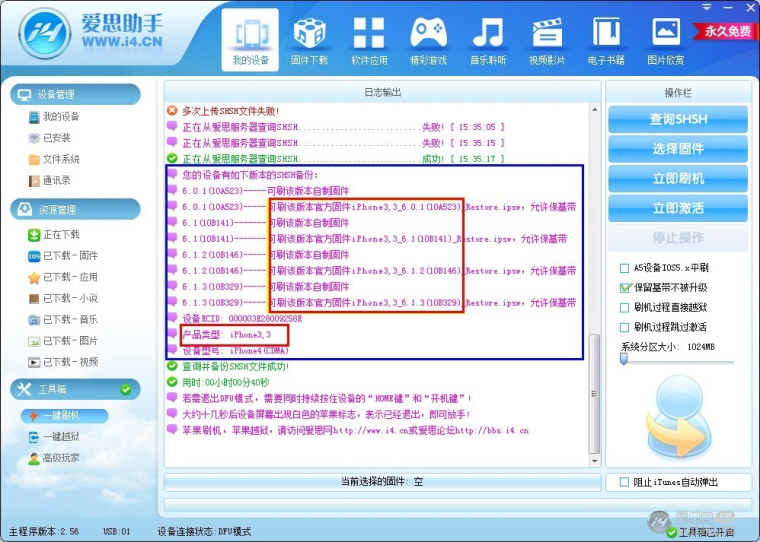Screen dimensions: 760x542
Task: Click the red error icon on 多次上传SHSH文件失败
Action: point(172,111)
